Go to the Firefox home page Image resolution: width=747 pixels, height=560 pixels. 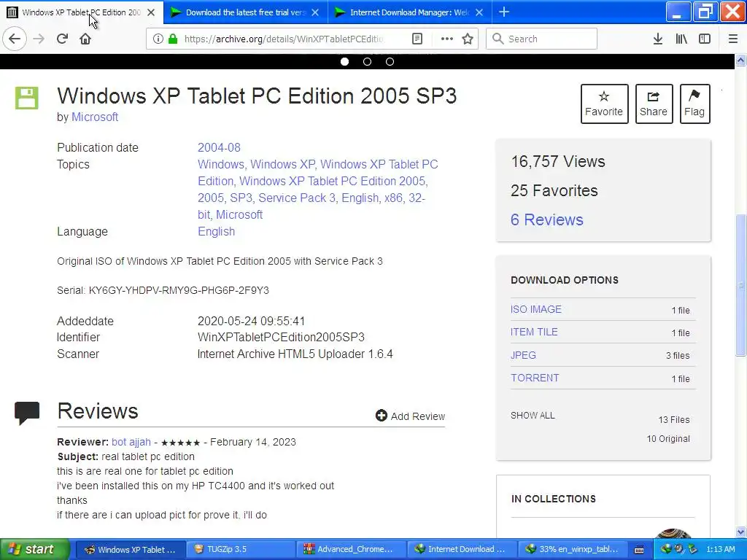[85, 39]
